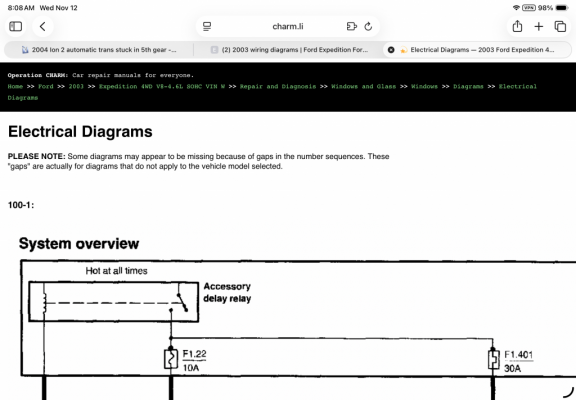Click the charm.li address field
Viewport: 576px width, 400px height.
[288, 26]
